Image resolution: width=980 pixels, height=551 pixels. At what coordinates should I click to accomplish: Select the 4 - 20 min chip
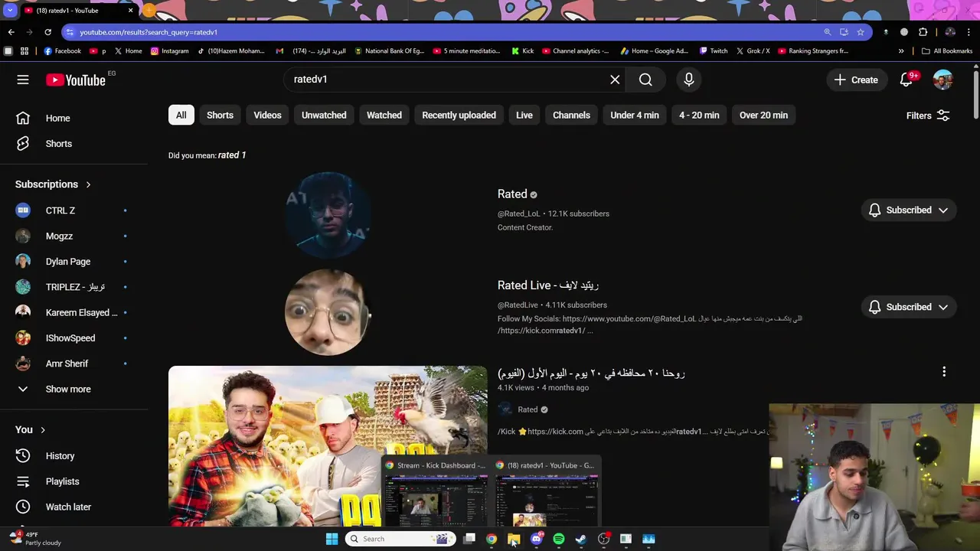pyautogui.click(x=699, y=116)
